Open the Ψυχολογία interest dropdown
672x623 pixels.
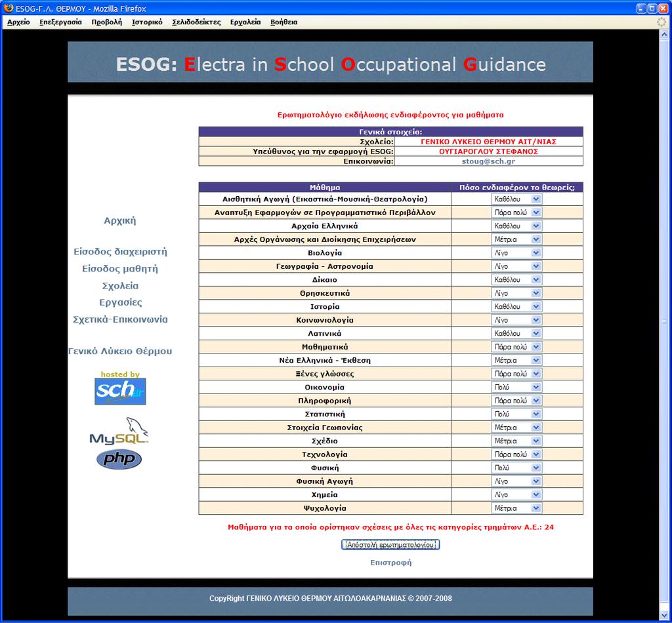(x=516, y=508)
